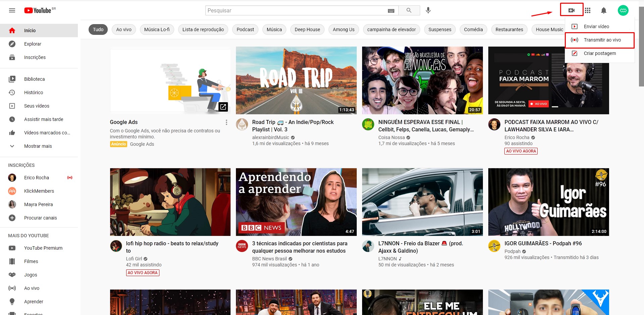Open the Google Ads advertisement image
The width and height of the screenshot is (644, 315).
point(170,80)
